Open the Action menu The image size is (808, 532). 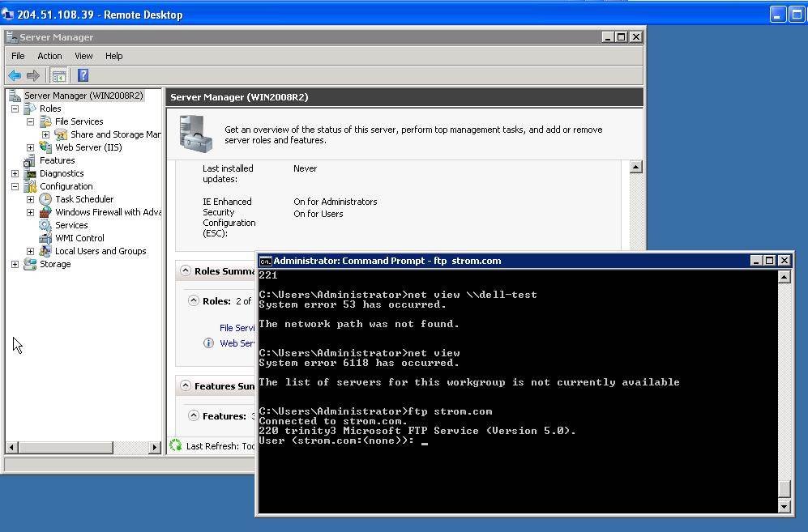[x=49, y=56]
